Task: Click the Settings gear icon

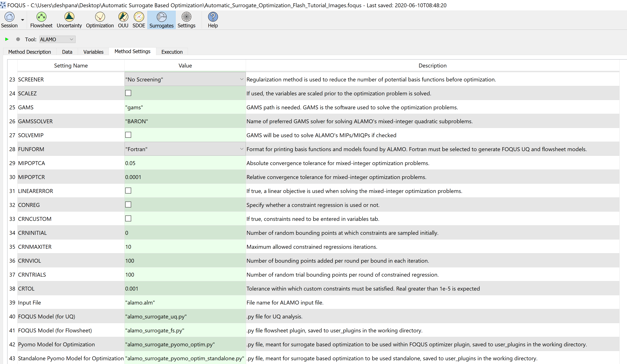Action: point(186,17)
